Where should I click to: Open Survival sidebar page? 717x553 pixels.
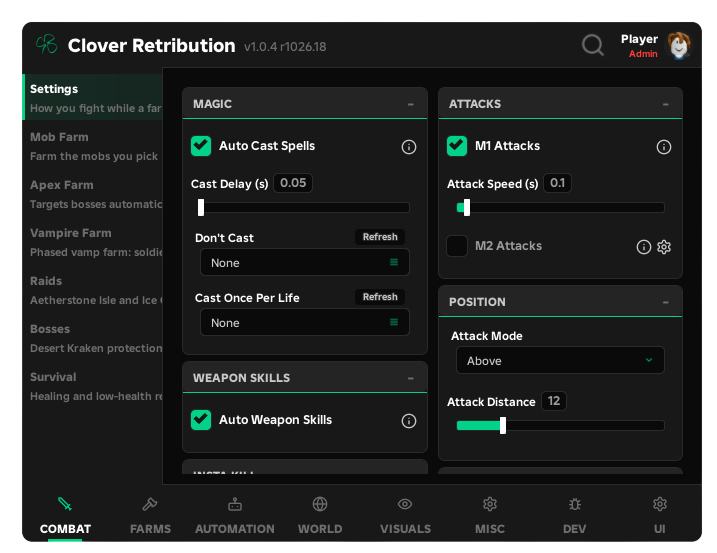(x=94, y=387)
